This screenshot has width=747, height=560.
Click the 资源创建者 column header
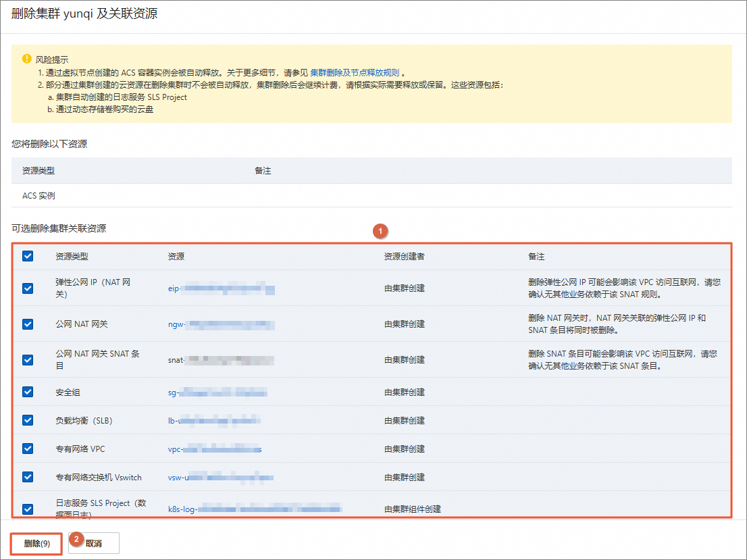point(404,257)
